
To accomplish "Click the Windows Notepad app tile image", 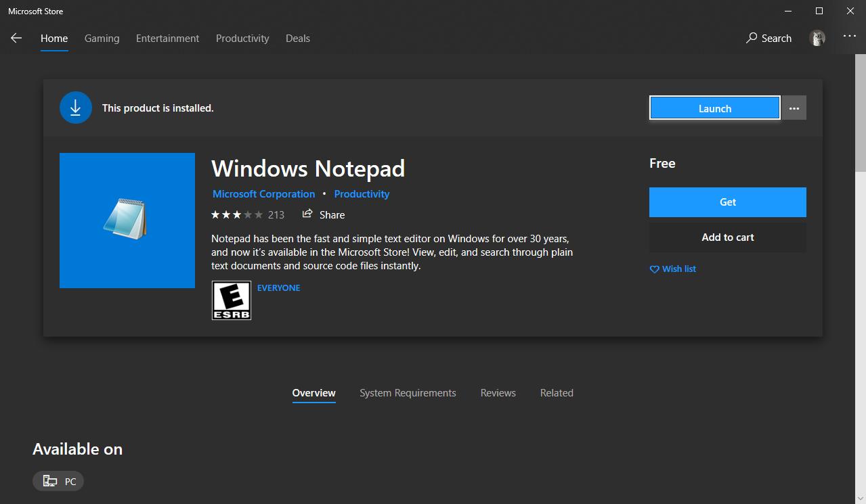I will (127, 221).
